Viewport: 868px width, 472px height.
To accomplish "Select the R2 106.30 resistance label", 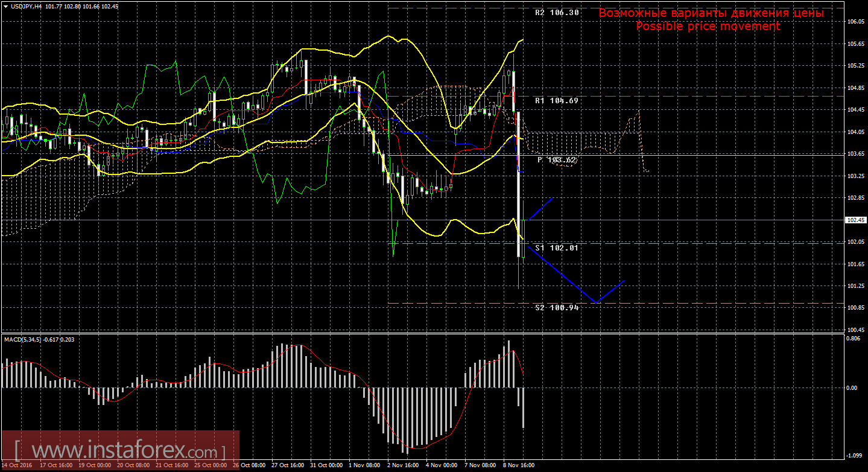I will (557, 12).
